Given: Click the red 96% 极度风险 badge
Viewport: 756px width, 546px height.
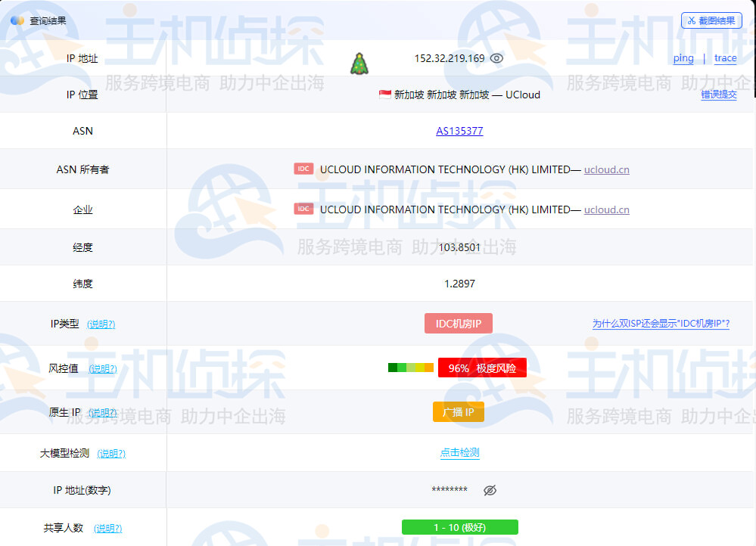Looking at the screenshot, I should (482, 368).
